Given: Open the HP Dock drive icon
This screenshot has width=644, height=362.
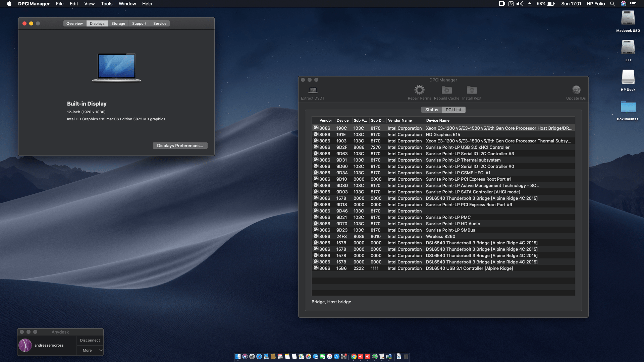Looking at the screenshot, I should 628,77.
